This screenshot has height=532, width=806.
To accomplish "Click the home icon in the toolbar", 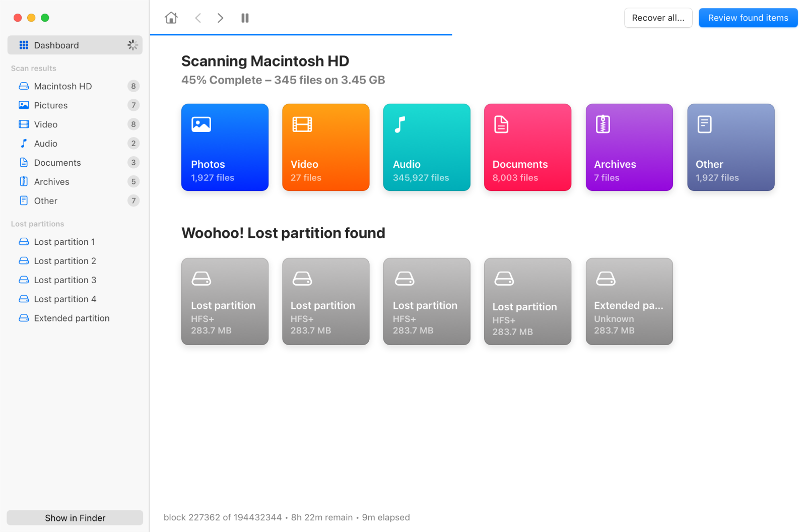I will [171, 18].
